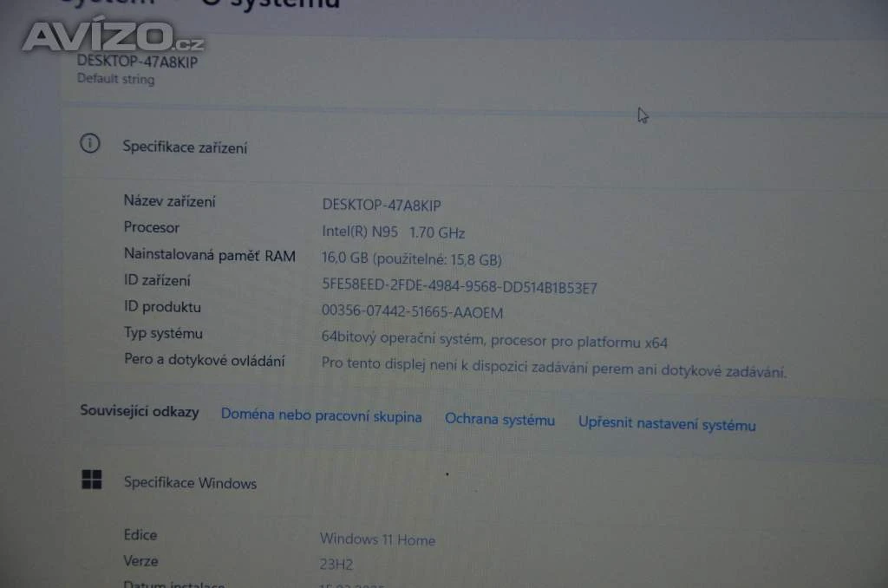Select the Windows 11 Home edition value
Viewport: 888px width, 588px height.
[378, 539]
